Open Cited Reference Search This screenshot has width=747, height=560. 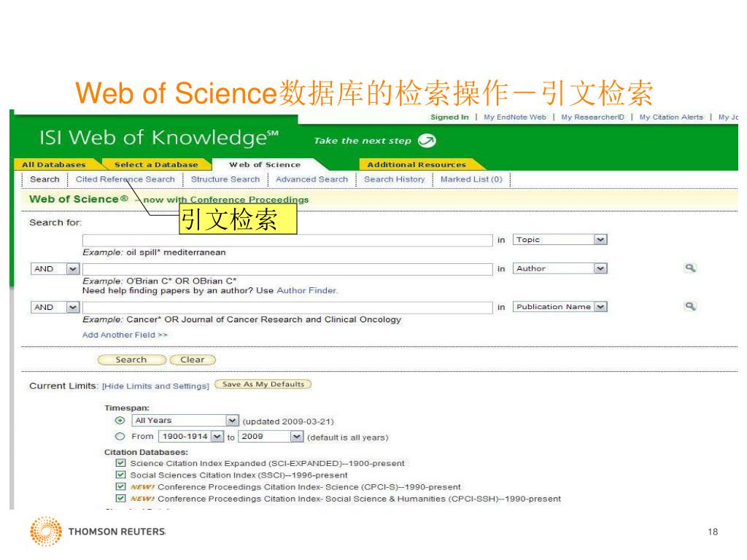coord(125,179)
